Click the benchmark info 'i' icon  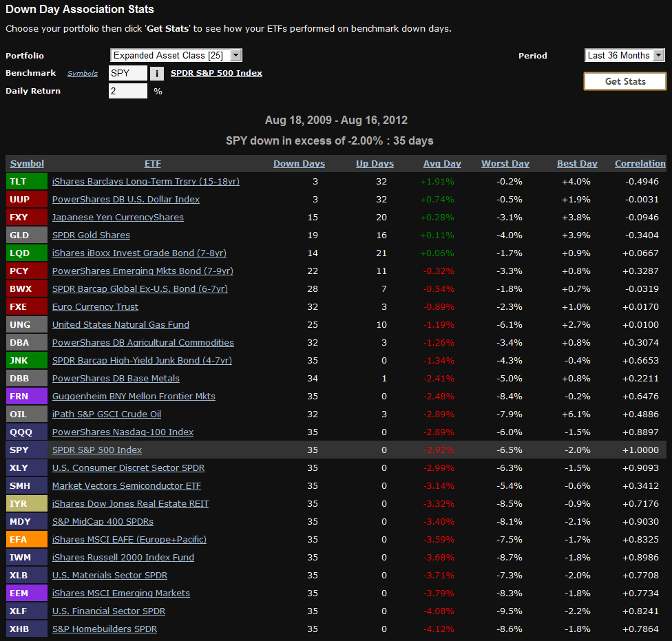click(156, 73)
